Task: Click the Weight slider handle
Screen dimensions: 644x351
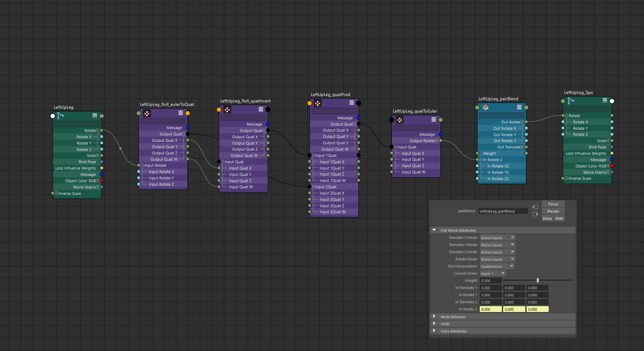Action: click(x=538, y=280)
